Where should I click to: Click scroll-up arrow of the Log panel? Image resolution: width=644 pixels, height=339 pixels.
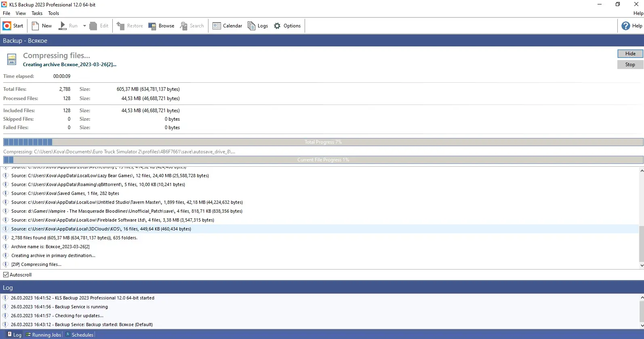[642, 298]
